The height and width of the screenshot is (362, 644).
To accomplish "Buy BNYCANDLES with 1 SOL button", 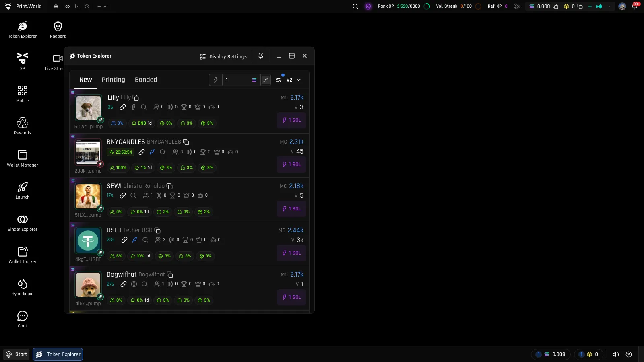I will pyautogui.click(x=291, y=165).
